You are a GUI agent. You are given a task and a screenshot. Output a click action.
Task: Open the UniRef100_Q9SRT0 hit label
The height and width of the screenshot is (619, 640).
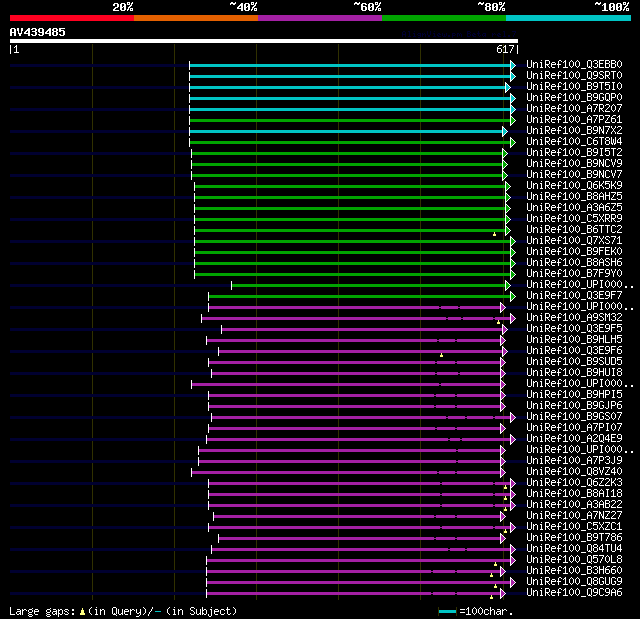(574, 75)
